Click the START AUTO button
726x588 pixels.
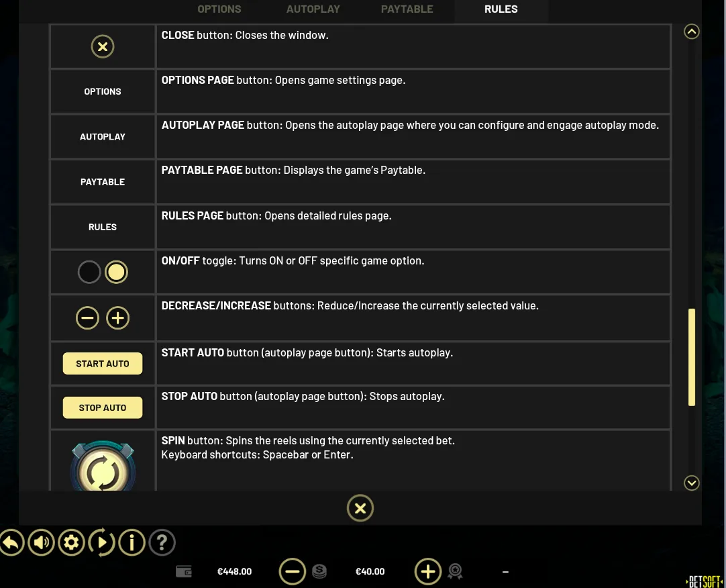(x=103, y=364)
